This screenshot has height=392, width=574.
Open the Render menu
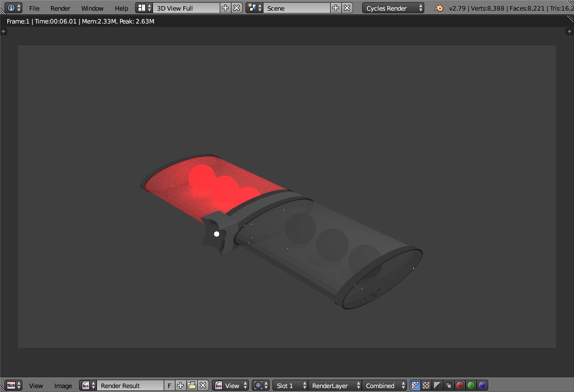pos(61,8)
